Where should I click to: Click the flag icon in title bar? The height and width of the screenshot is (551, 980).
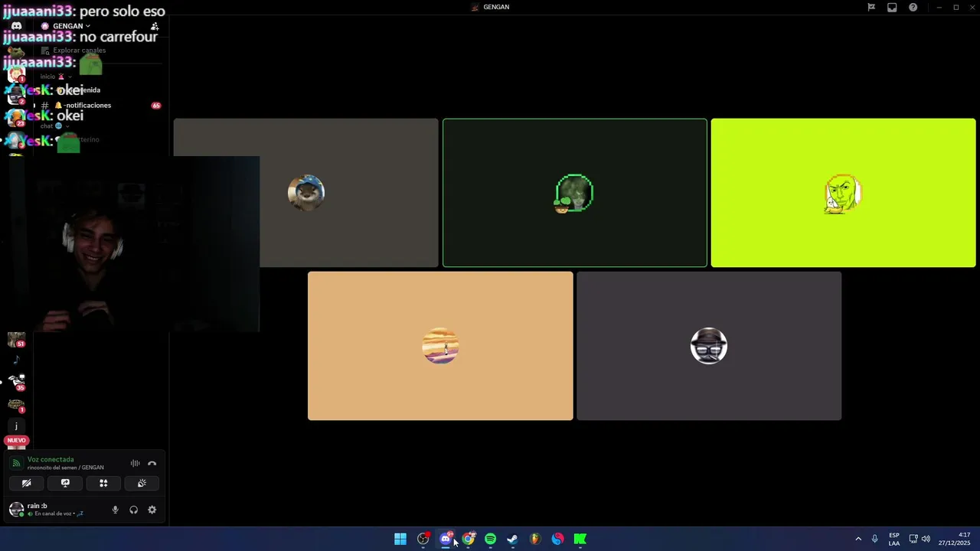(871, 7)
